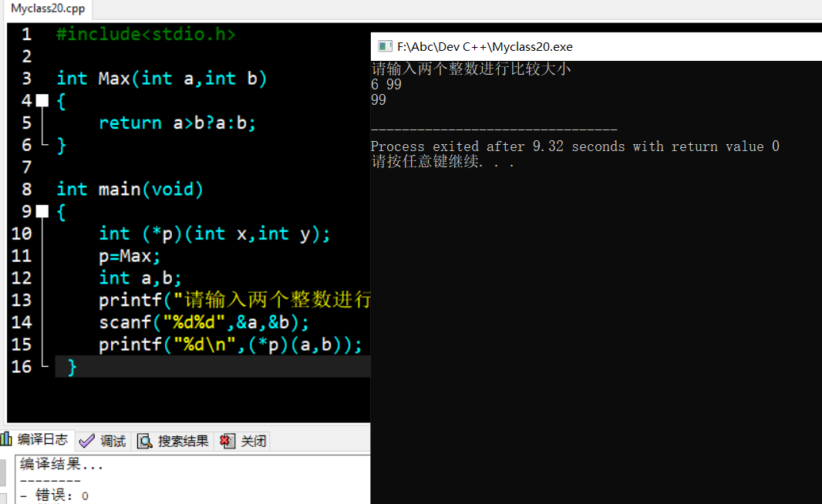Click the 'int Max(int a,int b)' declaration

click(x=162, y=79)
